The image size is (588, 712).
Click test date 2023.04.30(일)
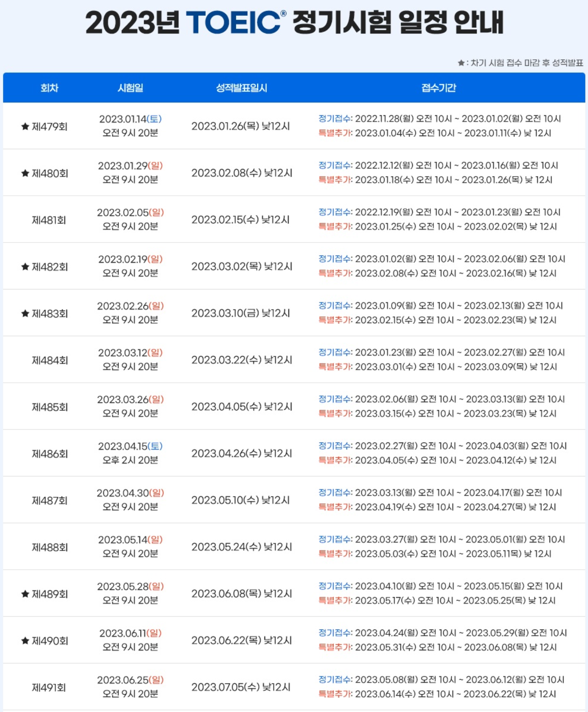tap(131, 493)
